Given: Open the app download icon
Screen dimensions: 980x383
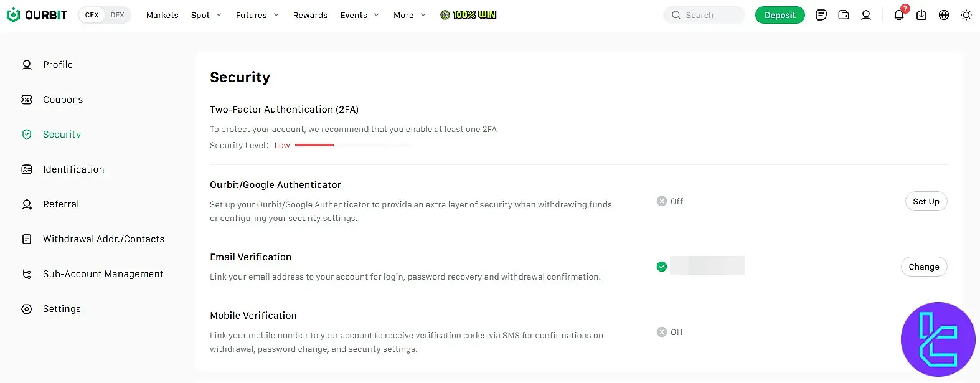Looking at the screenshot, I should coord(922,14).
